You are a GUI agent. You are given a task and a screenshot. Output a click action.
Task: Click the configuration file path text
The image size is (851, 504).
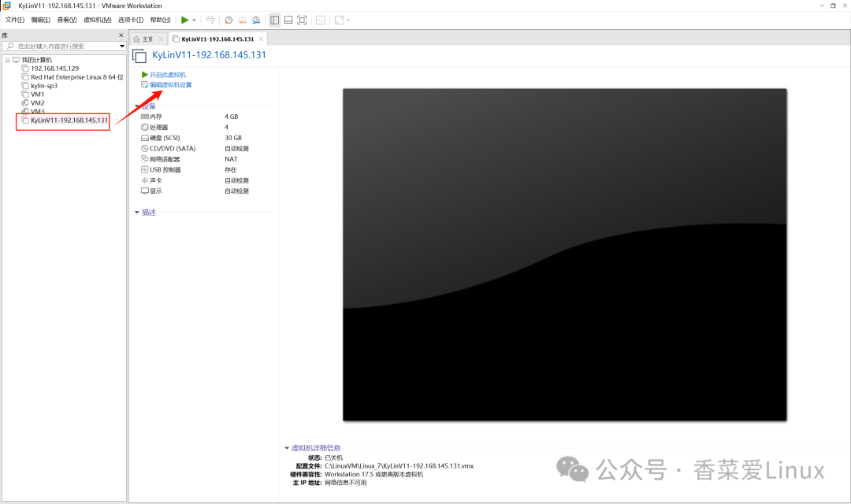coord(399,466)
